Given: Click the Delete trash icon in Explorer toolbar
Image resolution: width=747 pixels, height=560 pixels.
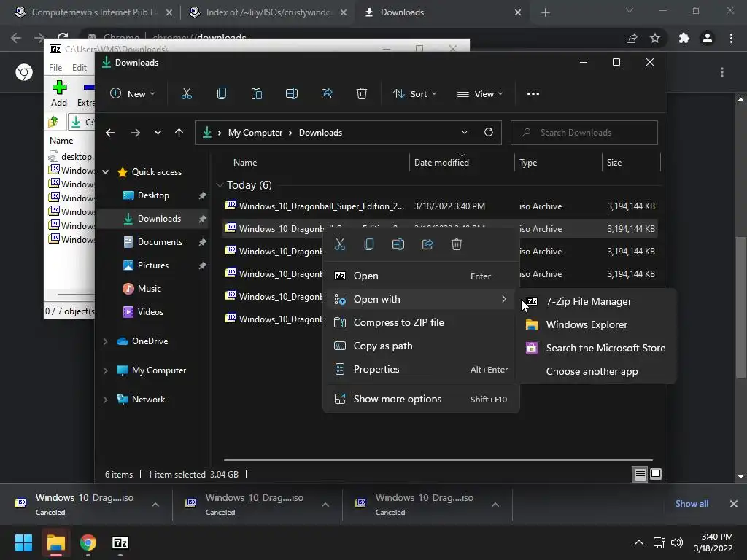Looking at the screenshot, I should 362,94.
